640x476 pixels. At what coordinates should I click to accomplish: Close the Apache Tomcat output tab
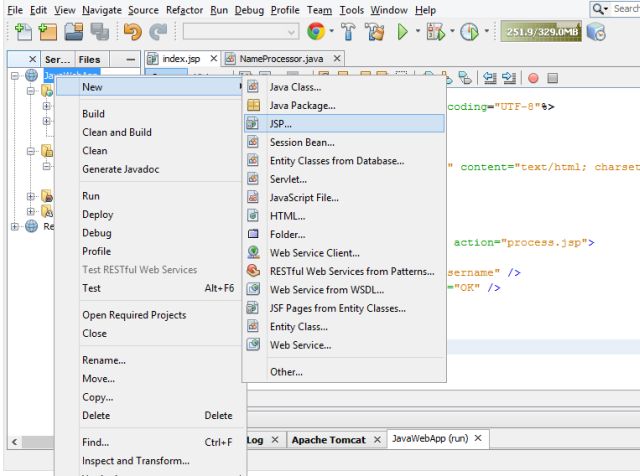377,440
